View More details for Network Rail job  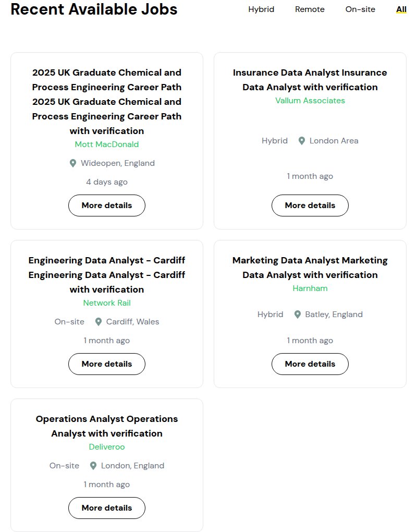(107, 364)
